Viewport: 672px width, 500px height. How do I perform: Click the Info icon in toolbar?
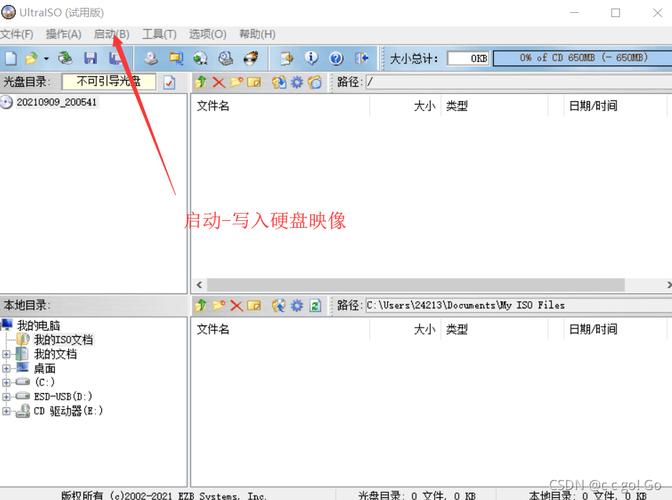tap(311, 59)
